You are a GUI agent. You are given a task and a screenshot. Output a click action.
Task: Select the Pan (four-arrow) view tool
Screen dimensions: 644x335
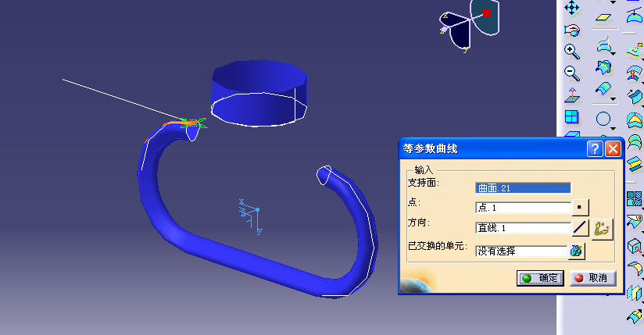pos(572,7)
